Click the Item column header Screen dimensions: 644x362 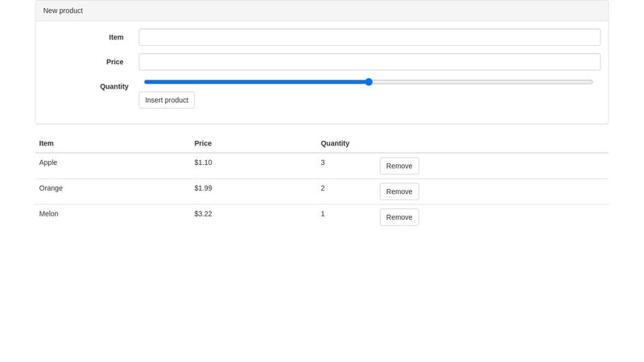pos(47,143)
